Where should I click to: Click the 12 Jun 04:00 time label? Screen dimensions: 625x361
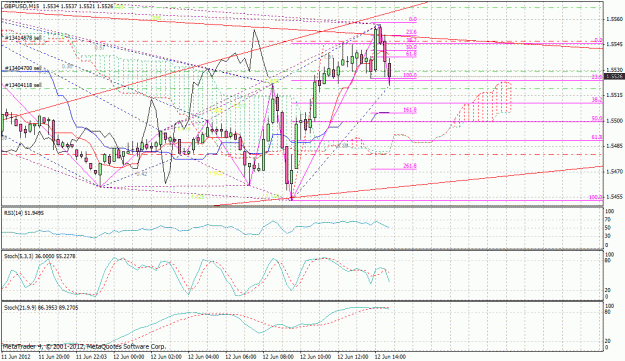pos(203,357)
